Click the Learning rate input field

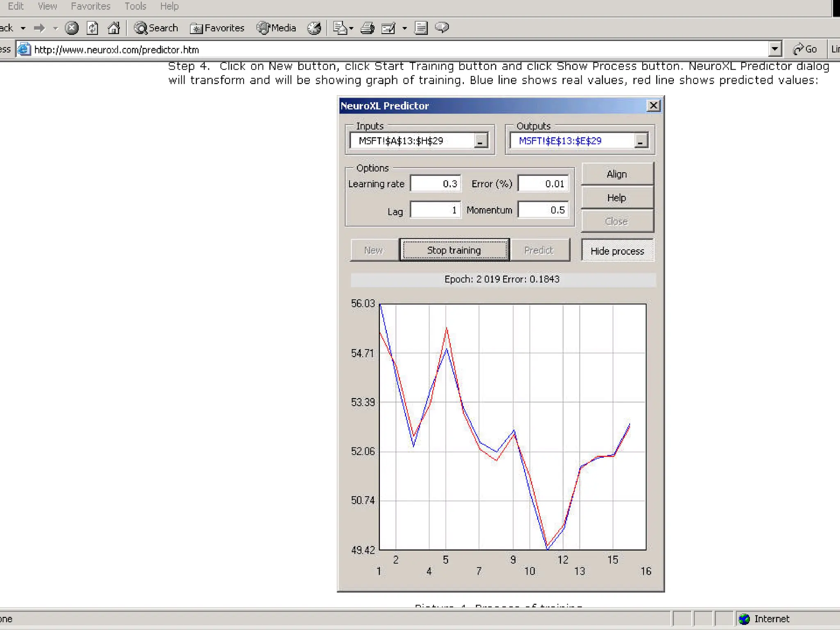(x=435, y=183)
